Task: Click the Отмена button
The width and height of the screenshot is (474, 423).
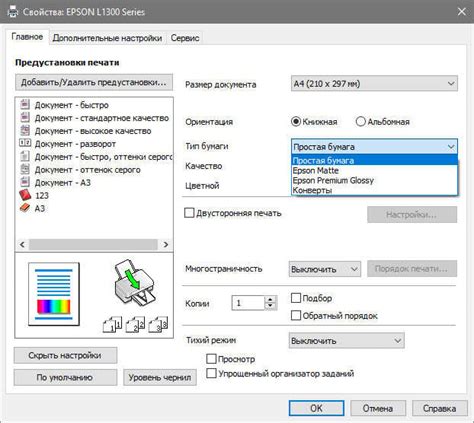Action: (378, 408)
